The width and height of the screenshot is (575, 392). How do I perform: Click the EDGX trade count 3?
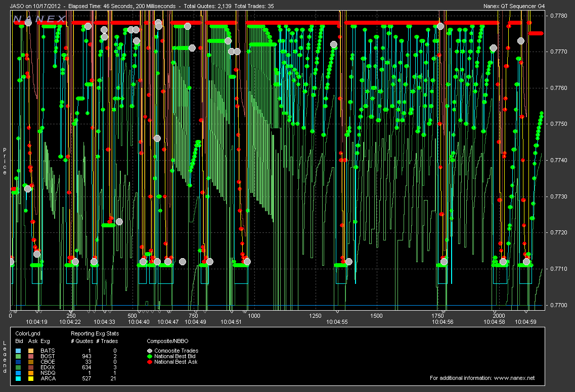(x=115, y=367)
